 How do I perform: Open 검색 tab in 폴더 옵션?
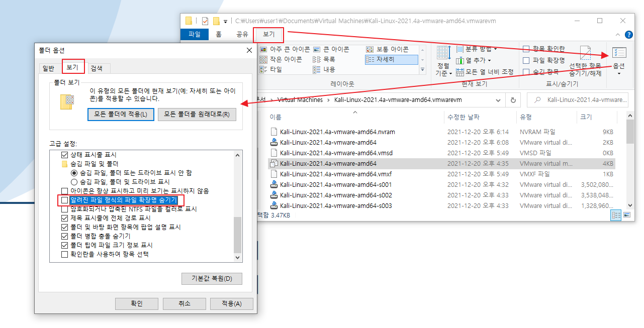97,68
